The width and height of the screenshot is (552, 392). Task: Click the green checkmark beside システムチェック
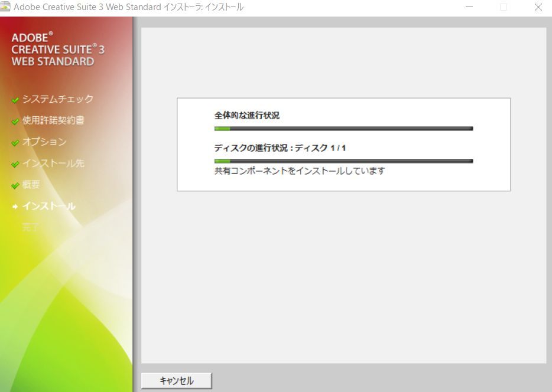(17, 99)
